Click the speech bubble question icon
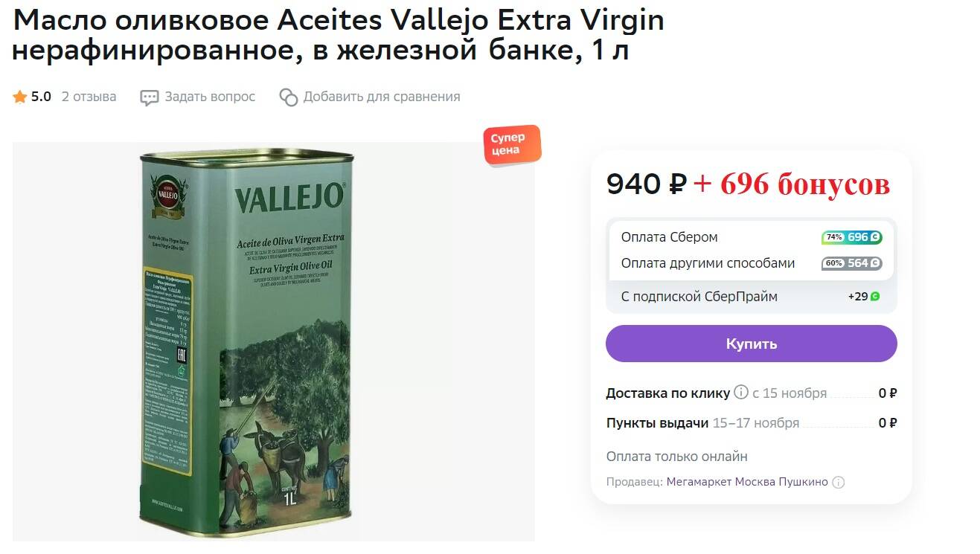 tap(150, 97)
